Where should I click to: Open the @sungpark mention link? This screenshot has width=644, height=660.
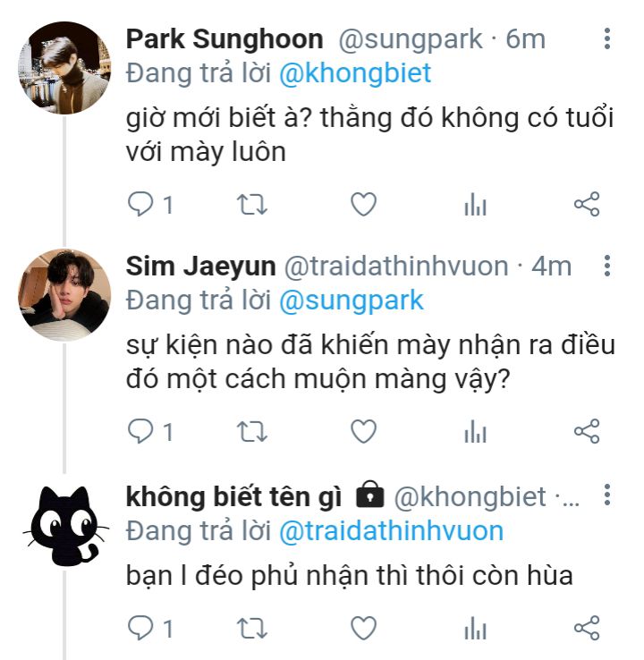(351, 300)
